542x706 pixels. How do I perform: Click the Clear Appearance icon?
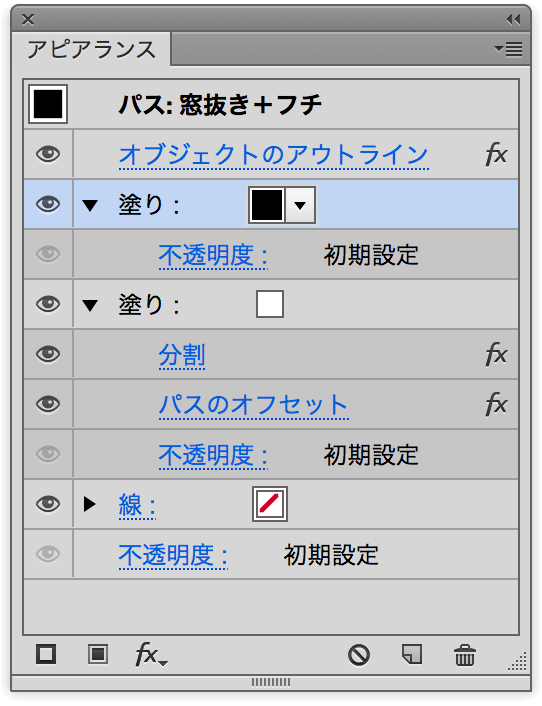[359, 655]
